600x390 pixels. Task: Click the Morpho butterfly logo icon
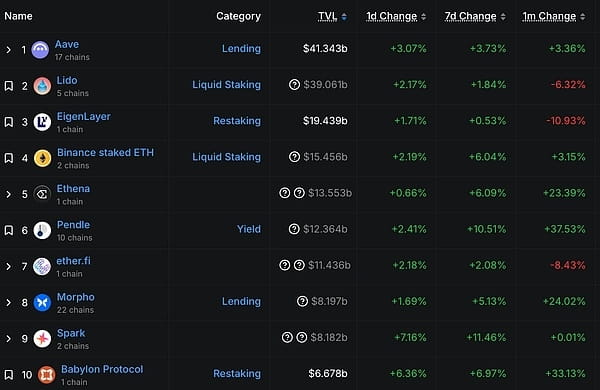42,302
